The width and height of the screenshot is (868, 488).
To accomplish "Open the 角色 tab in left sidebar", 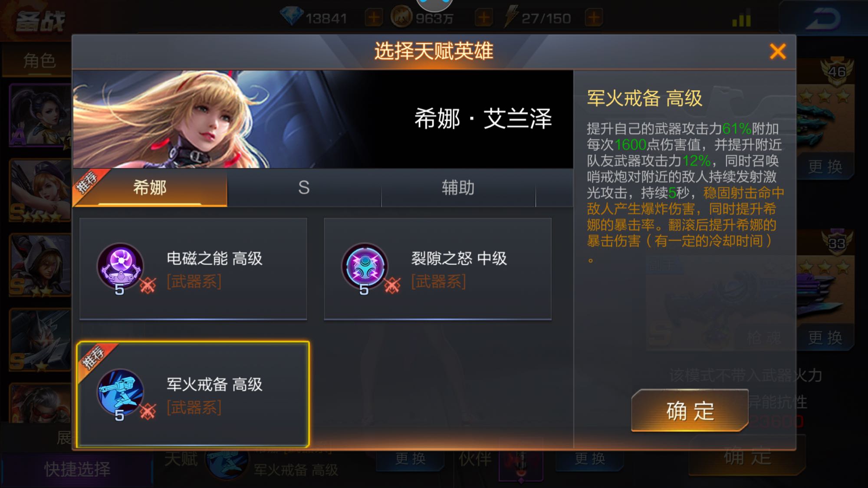I will click(39, 61).
